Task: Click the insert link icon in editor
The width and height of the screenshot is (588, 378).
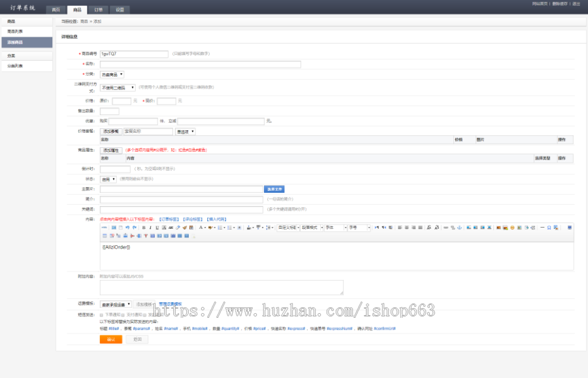Action: (446, 228)
